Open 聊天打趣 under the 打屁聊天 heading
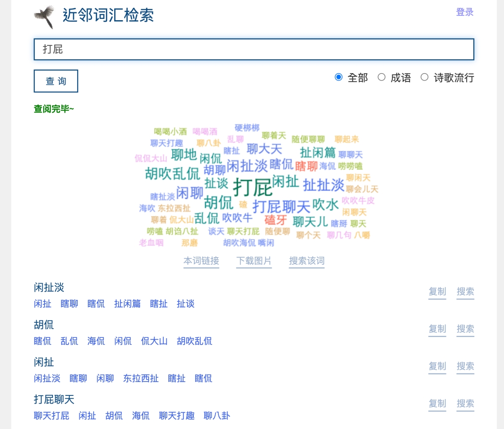Viewport: 504px width, 429px height. [x=177, y=416]
